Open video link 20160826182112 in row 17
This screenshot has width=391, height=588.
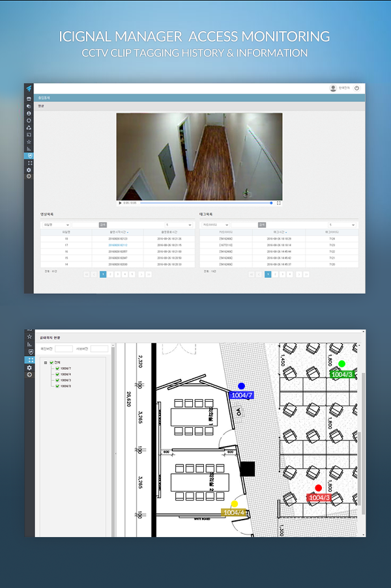[118, 245]
